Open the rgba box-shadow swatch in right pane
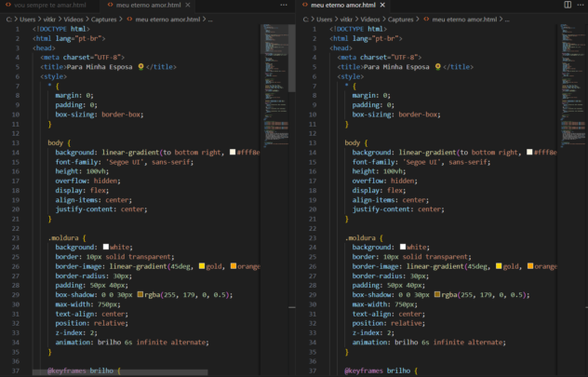 click(437, 294)
